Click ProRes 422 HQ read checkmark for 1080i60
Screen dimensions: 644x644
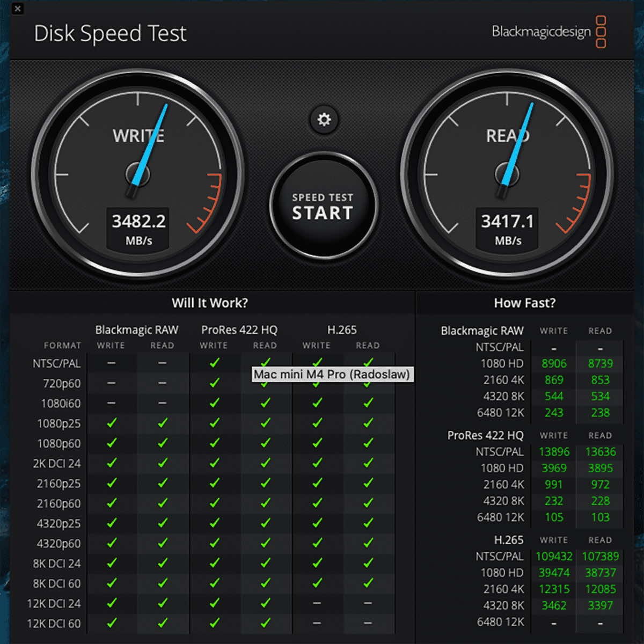pos(265,403)
